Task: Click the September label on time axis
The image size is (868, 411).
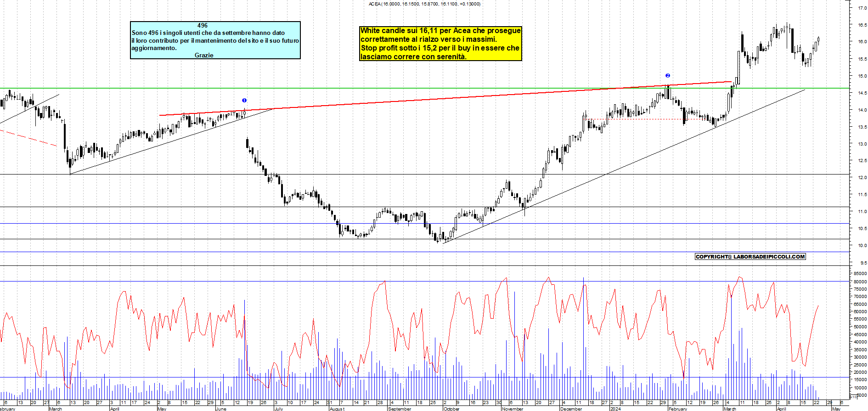Action: tap(400, 409)
